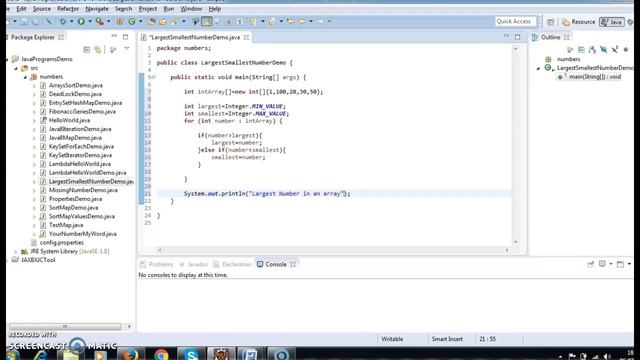This screenshot has height=360, width=640.
Task: Click the Package Explorer horizontal scrollbar
Action: (65, 327)
